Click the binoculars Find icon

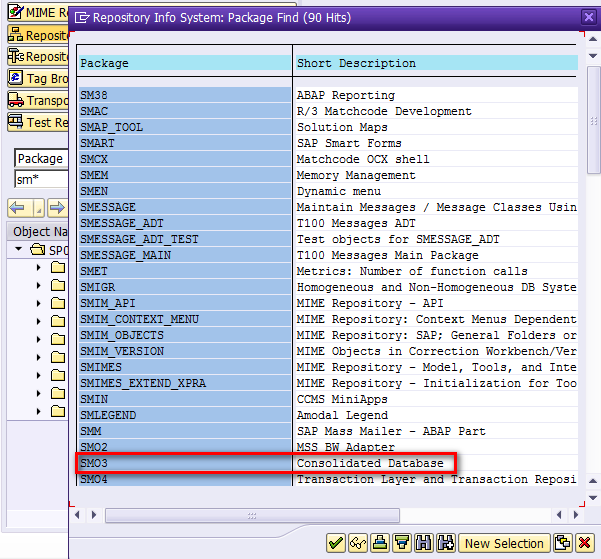click(x=424, y=543)
